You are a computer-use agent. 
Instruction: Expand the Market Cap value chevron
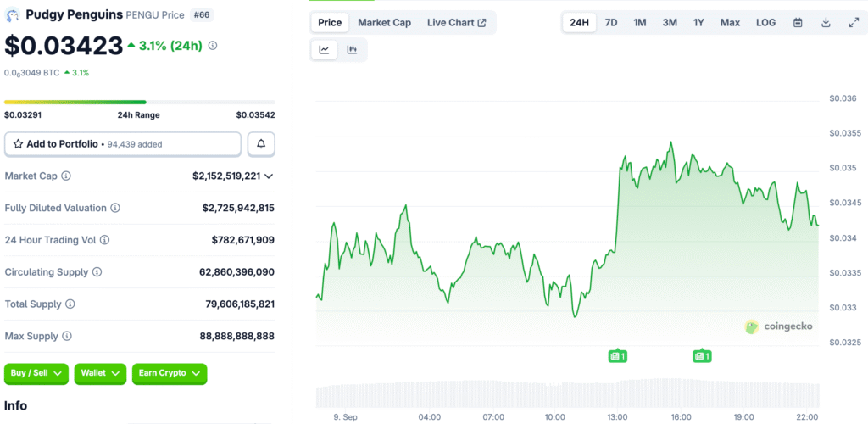(x=269, y=176)
